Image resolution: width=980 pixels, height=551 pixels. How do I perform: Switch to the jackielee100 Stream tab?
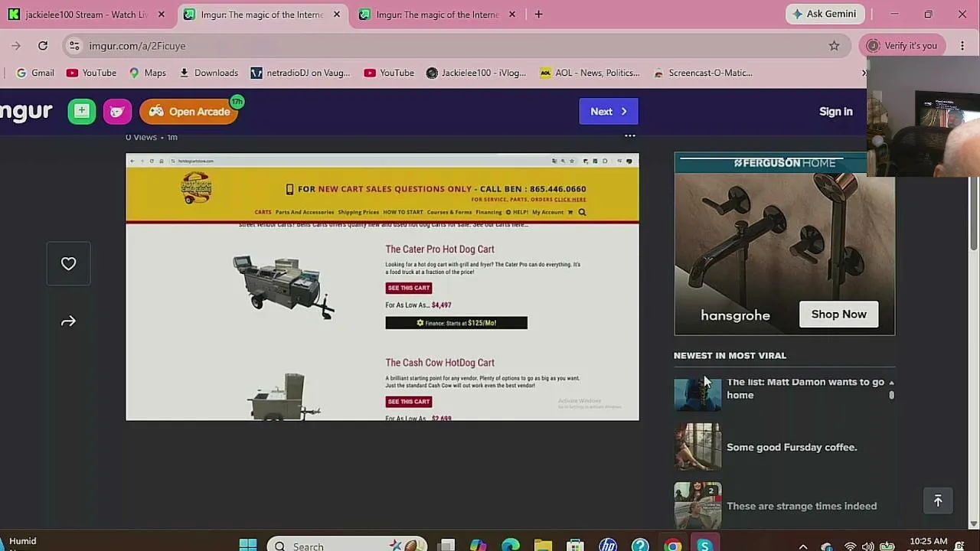click(86, 15)
